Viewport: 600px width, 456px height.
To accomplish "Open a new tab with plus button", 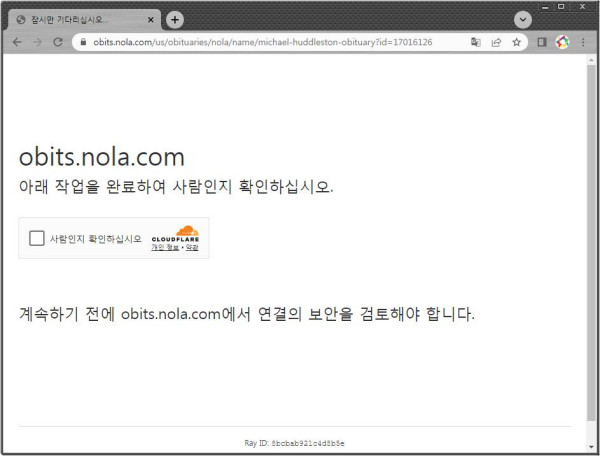I will (x=175, y=19).
